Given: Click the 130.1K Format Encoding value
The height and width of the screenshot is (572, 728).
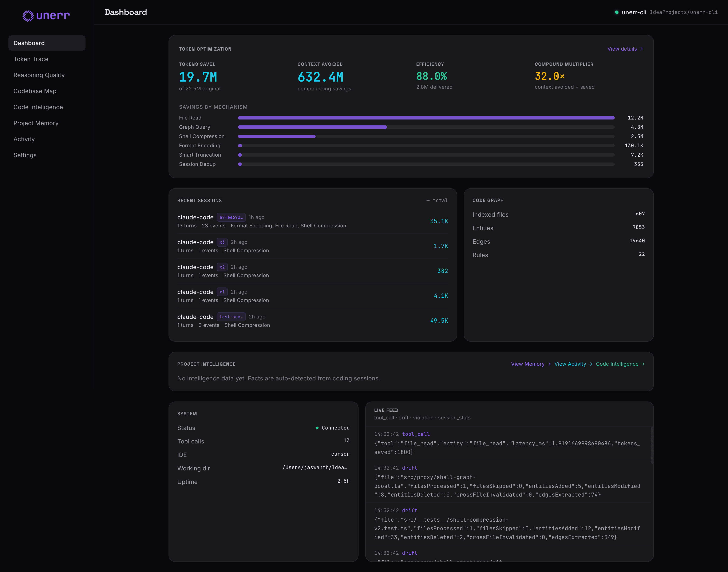Looking at the screenshot, I should pos(634,146).
